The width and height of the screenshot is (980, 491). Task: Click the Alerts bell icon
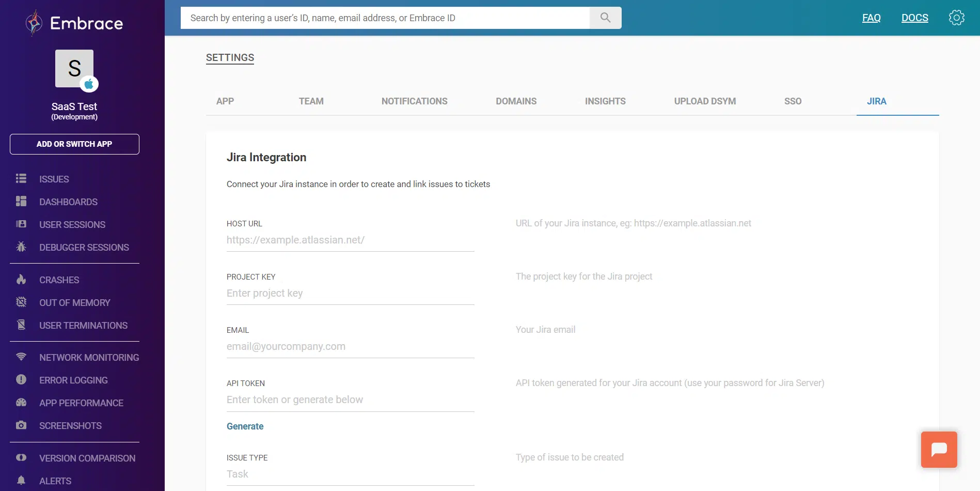(21, 481)
